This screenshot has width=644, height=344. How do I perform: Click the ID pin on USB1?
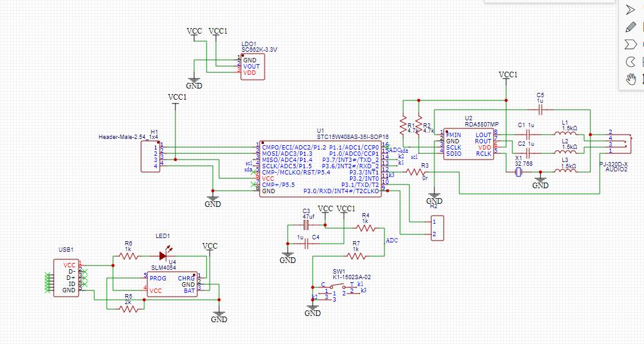72,284
